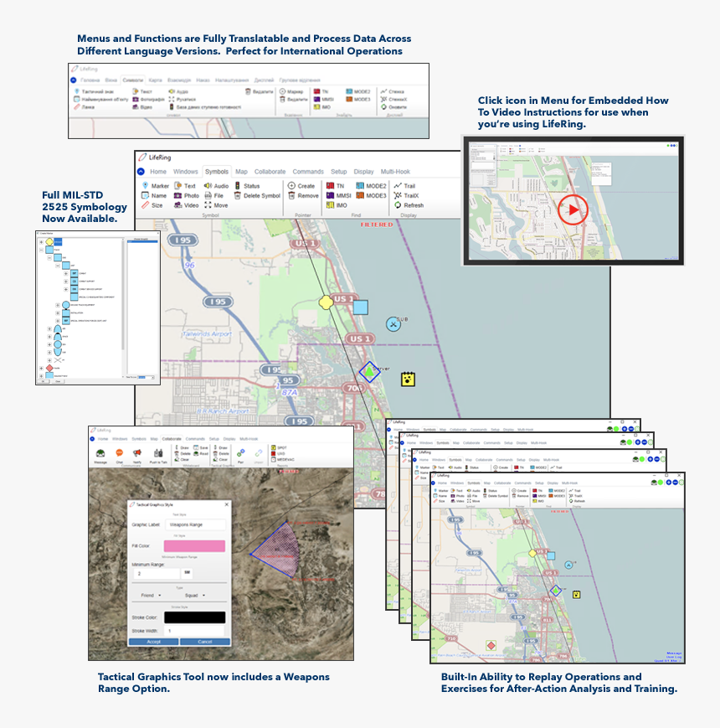Click the Server diamond symbol on main map
The width and height of the screenshot is (720, 728).
(x=369, y=372)
